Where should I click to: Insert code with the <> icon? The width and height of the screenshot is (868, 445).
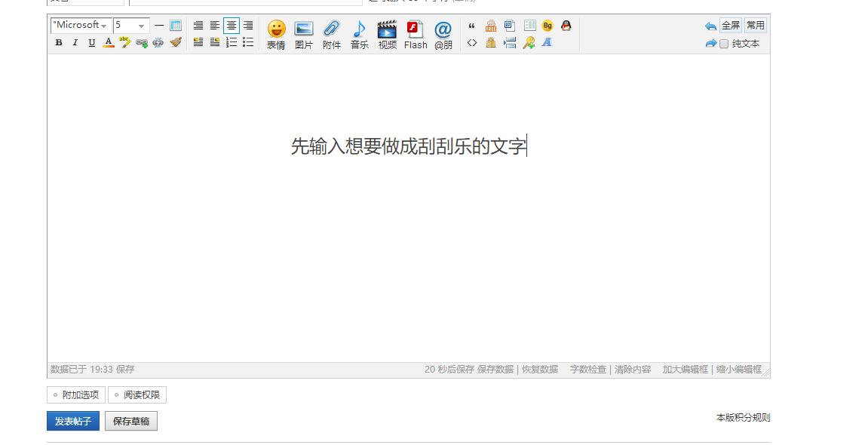(x=472, y=43)
